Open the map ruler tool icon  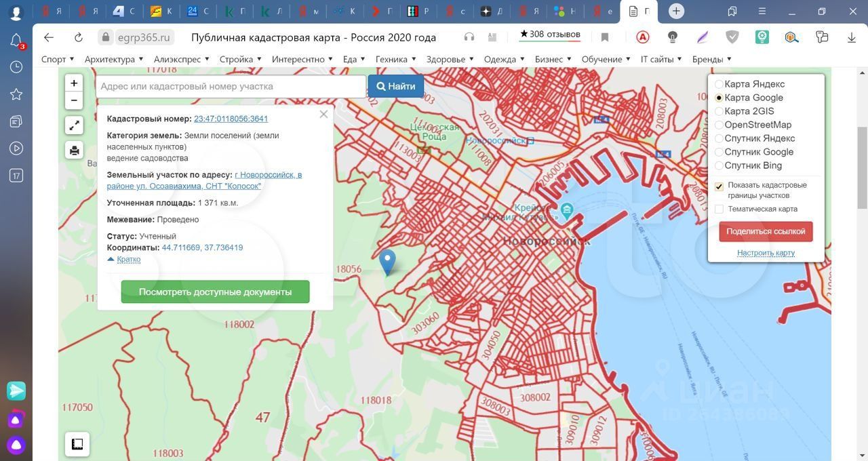[x=77, y=444]
